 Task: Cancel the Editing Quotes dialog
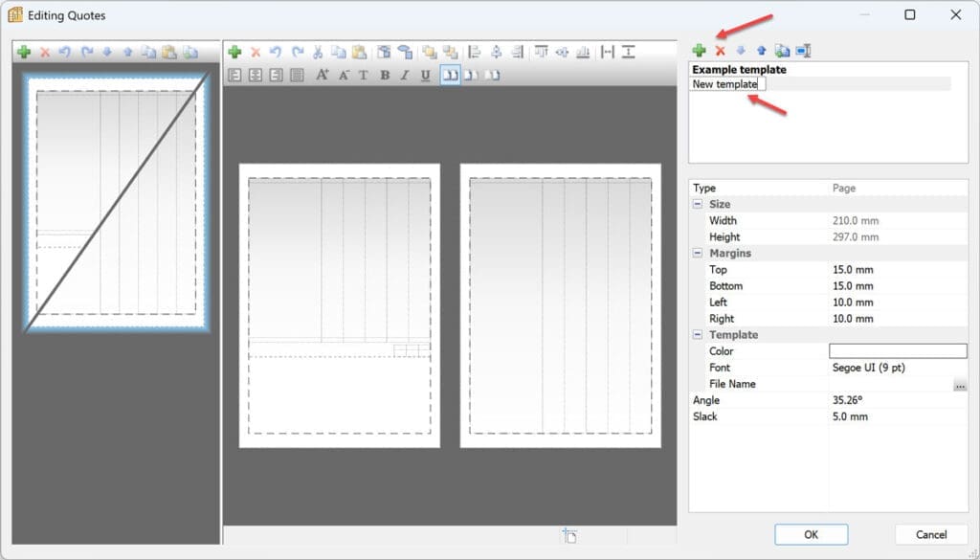[x=931, y=534]
